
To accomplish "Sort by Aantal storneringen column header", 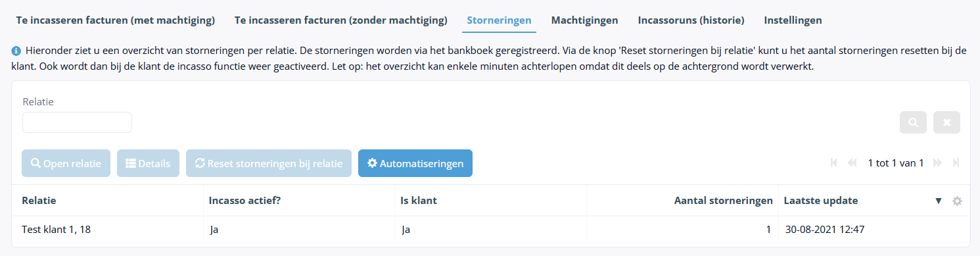I will pos(723,201).
